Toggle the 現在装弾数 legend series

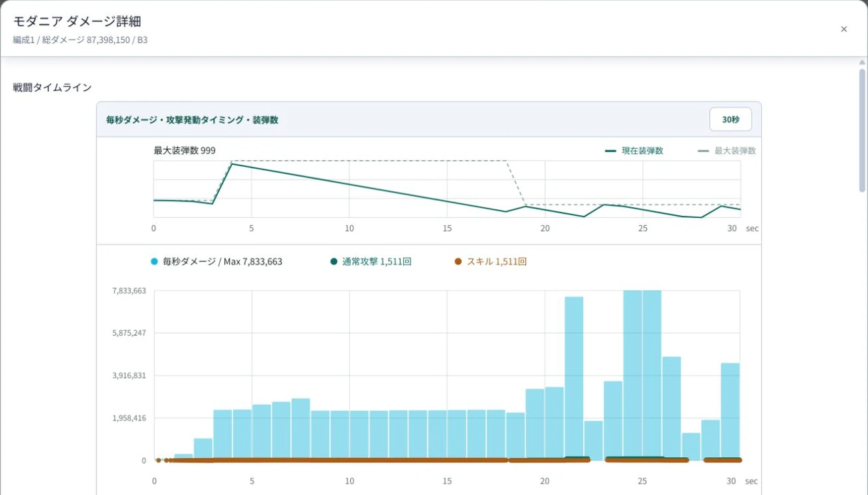click(634, 151)
